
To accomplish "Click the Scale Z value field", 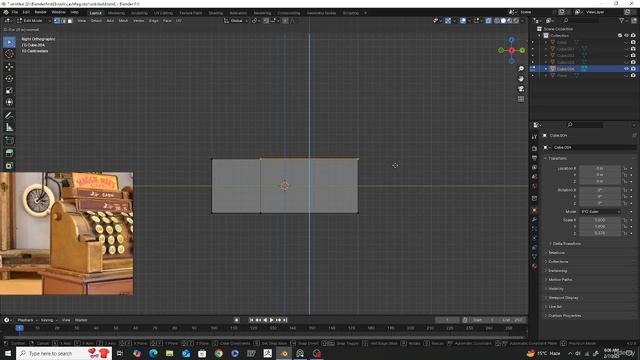I will [600, 233].
